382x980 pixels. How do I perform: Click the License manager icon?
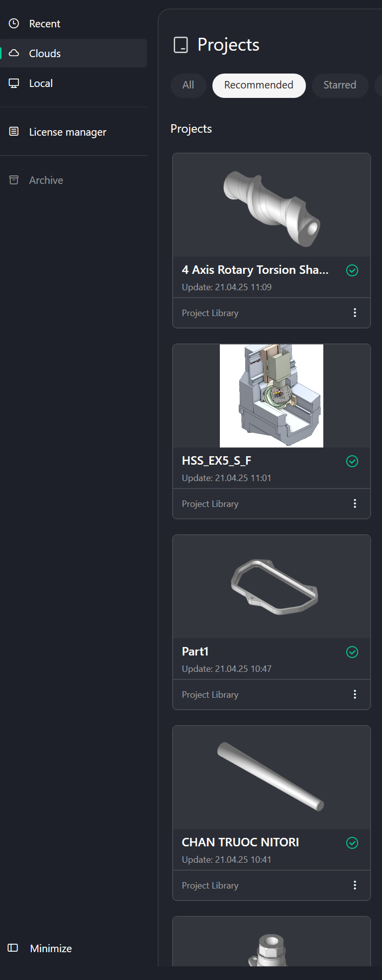pos(14,132)
